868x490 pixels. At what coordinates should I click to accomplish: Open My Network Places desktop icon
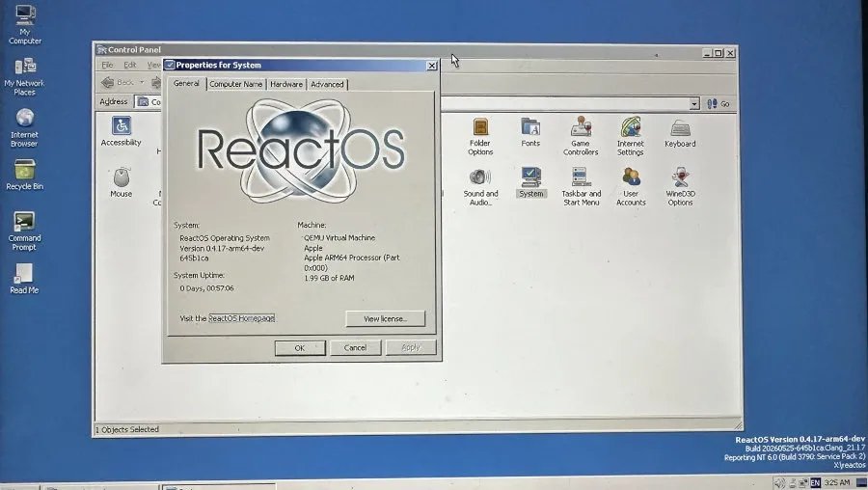(24, 76)
